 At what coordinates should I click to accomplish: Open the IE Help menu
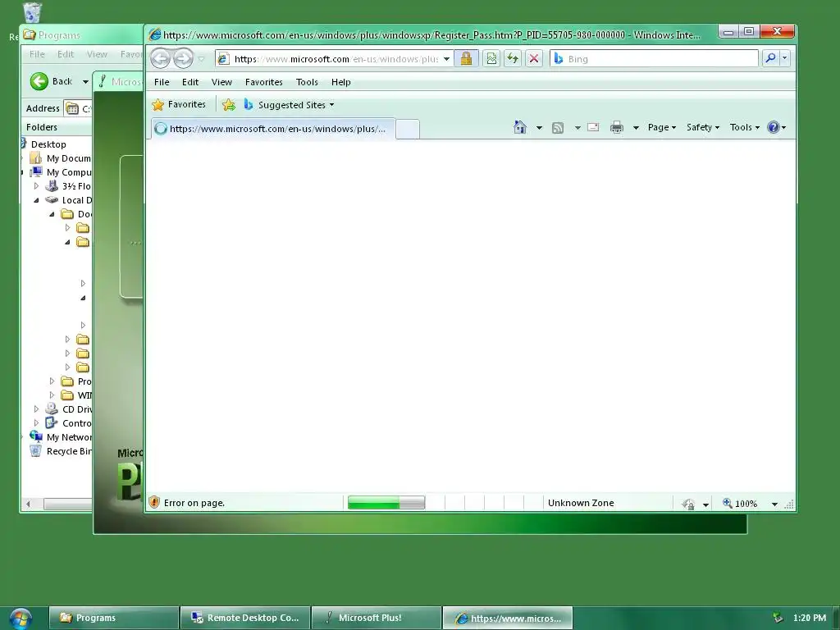pyautogui.click(x=340, y=82)
